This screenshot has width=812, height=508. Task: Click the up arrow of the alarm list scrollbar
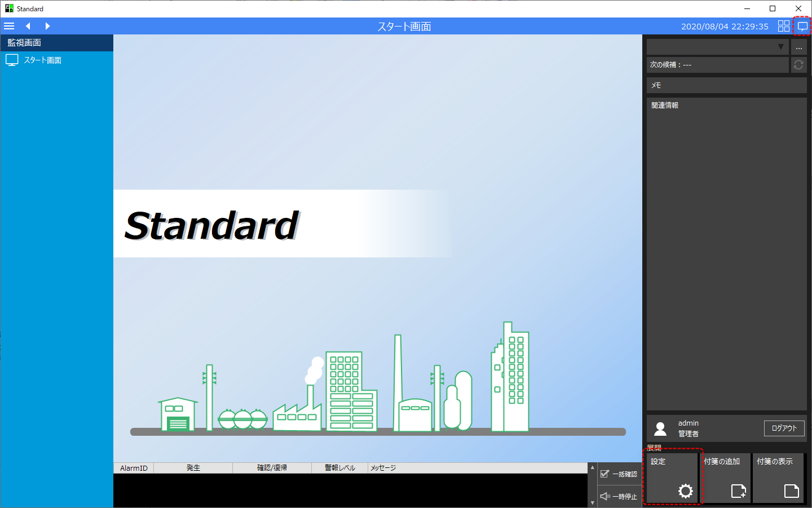coord(592,467)
